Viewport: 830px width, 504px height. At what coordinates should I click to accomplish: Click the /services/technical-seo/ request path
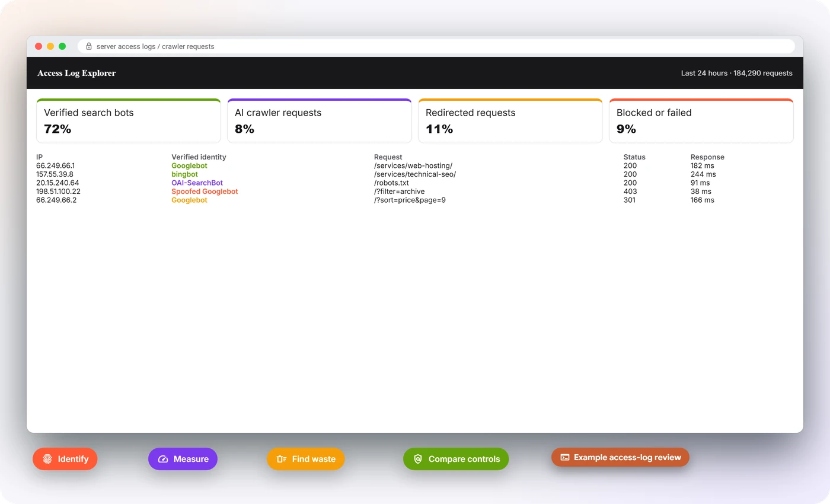(415, 174)
